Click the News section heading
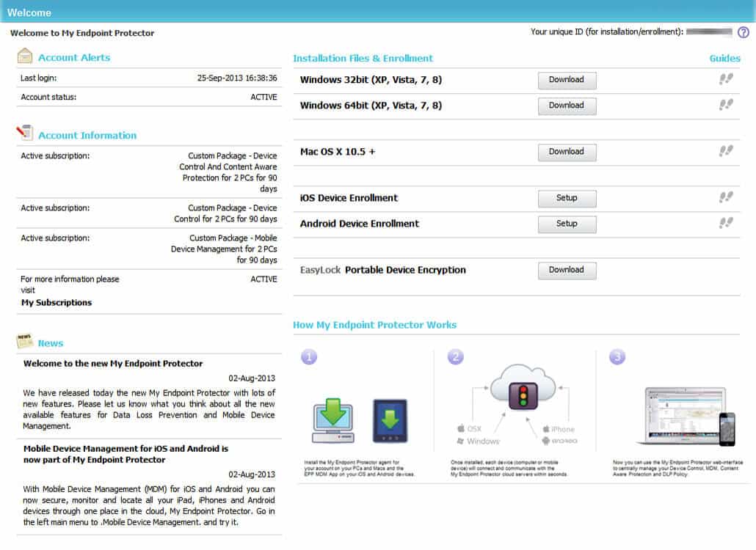Viewport: 756px width, 550px height. click(51, 343)
